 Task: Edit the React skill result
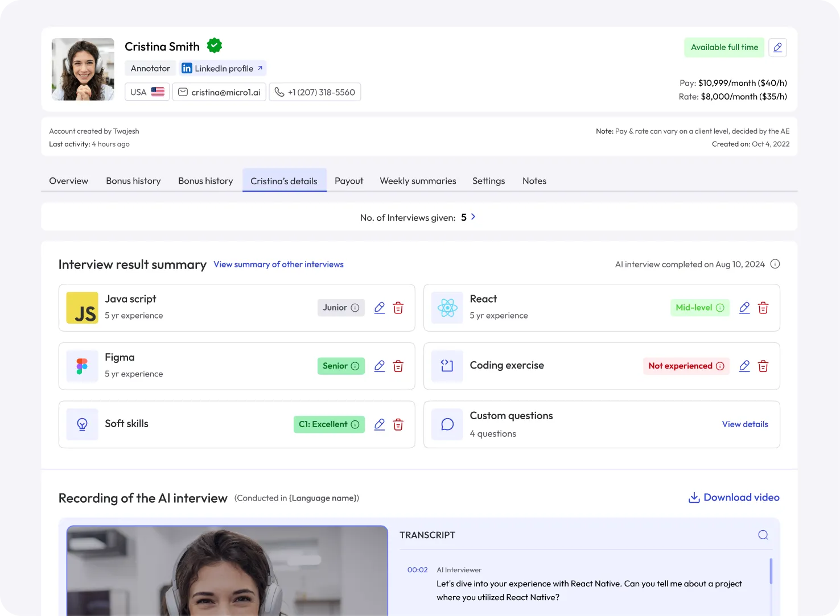pos(744,308)
